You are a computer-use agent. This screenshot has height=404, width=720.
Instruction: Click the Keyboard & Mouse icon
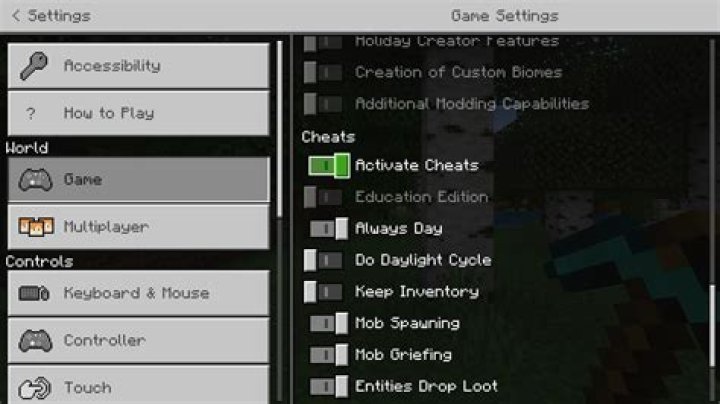34,293
